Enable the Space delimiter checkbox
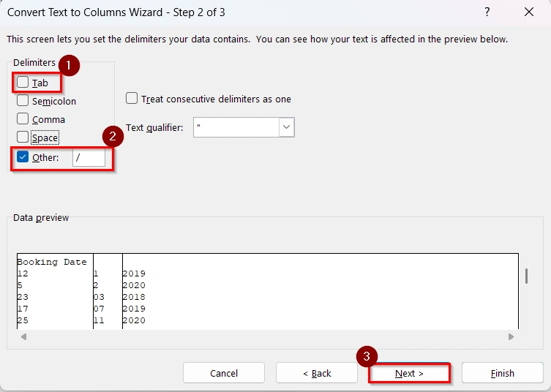551x392 pixels. 23,137
